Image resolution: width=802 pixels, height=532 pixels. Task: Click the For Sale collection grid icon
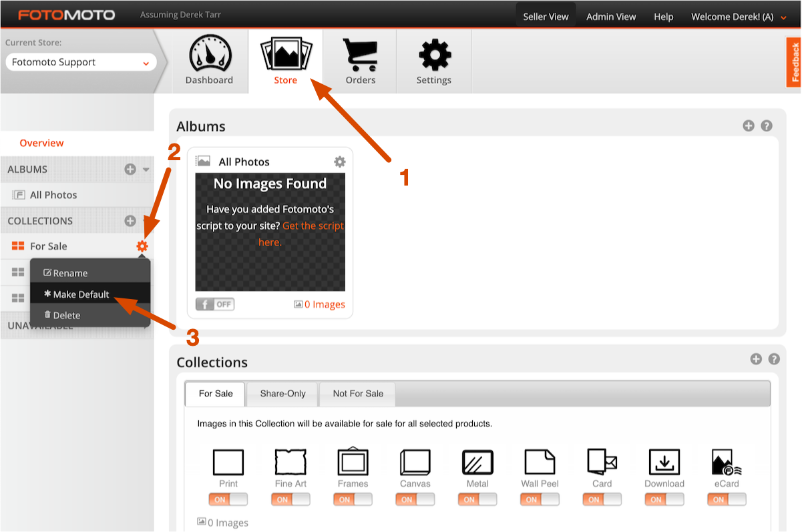tap(18, 246)
